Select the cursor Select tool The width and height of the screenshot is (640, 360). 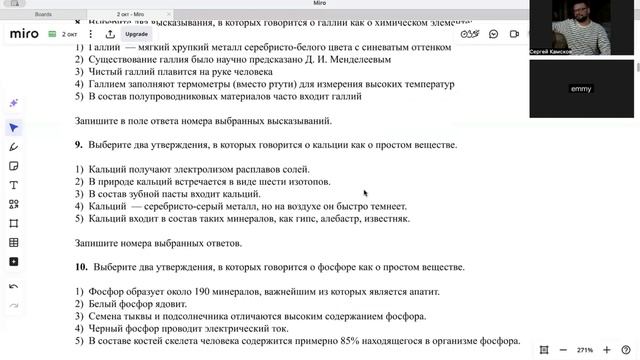(x=13, y=128)
